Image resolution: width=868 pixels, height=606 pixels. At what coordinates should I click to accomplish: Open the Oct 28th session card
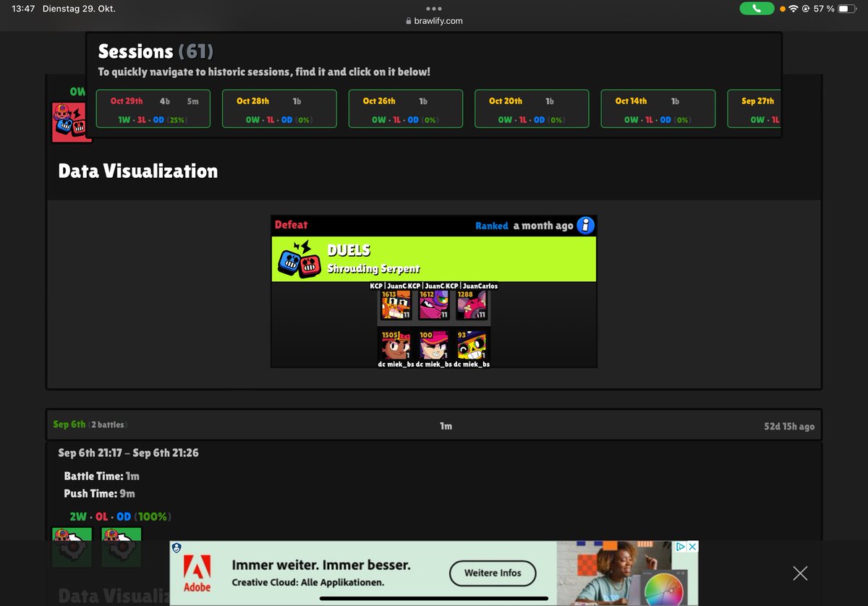point(279,109)
